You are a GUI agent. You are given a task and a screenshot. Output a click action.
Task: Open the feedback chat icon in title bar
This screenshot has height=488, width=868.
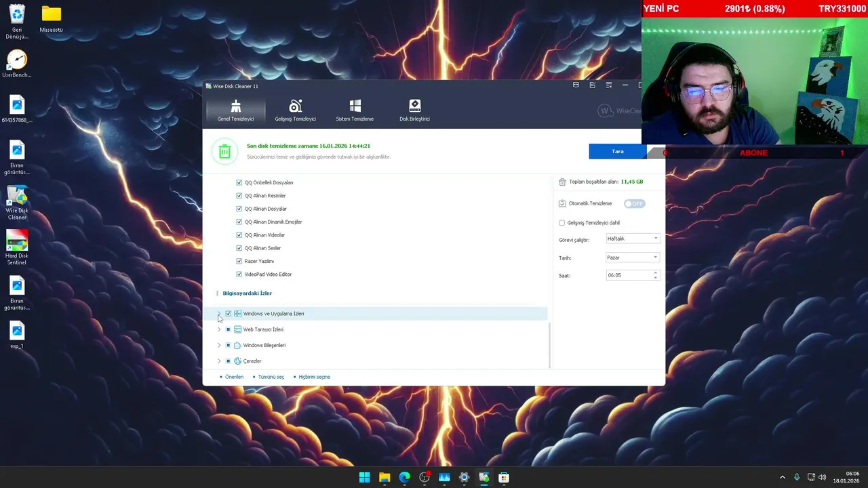[576, 85]
